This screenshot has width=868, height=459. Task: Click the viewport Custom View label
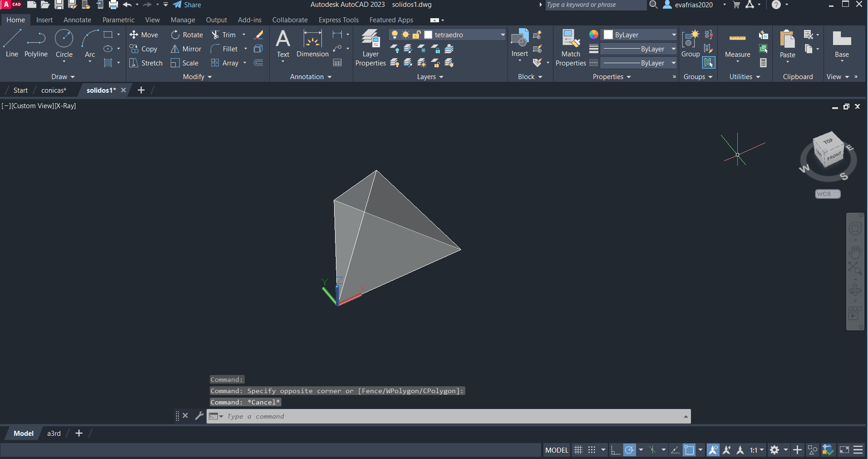pos(33,106)
